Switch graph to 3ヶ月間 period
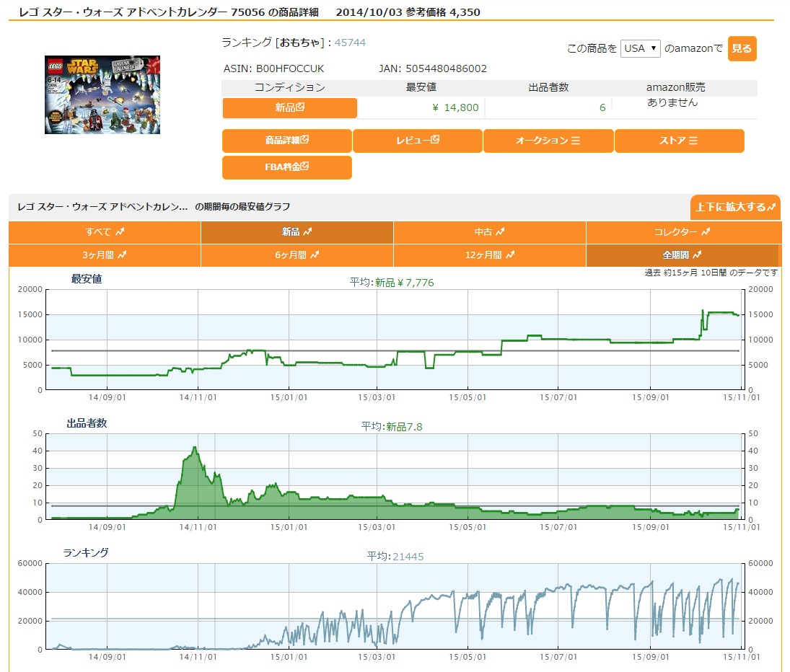This screenshot has height=672, width=790. tap(105, 255)
